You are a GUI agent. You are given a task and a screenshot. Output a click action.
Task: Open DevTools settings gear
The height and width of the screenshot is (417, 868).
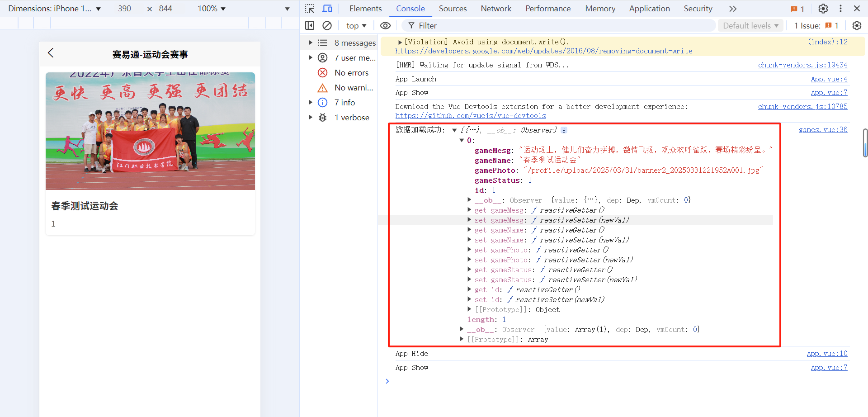pos(823,9)
